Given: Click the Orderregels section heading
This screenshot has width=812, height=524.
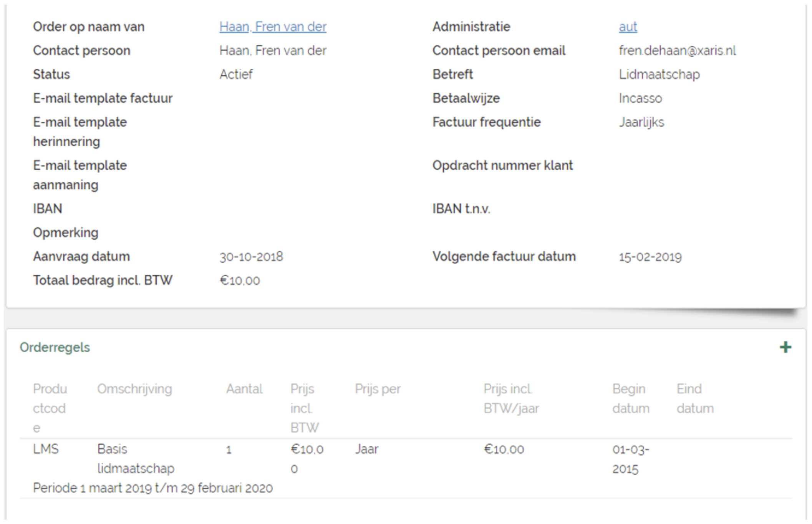Looking at the screenshot, I should pyautogui.click(x=55, y=347).
